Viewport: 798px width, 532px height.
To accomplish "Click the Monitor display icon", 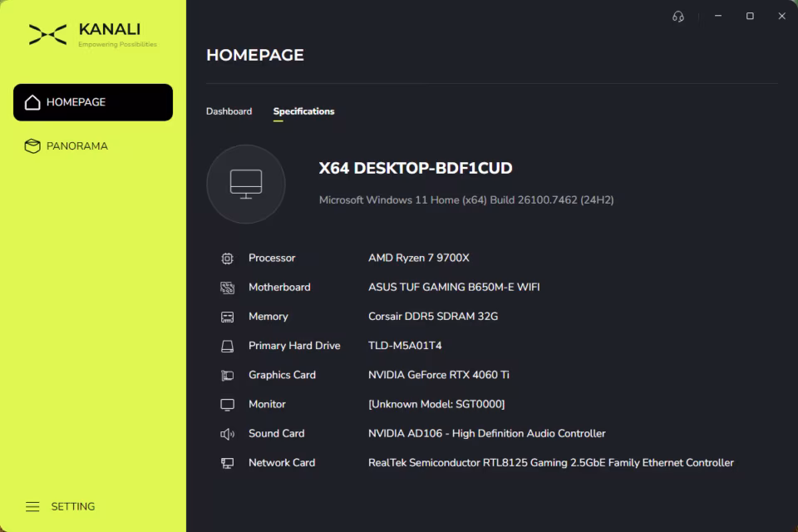I will (228, 405).
